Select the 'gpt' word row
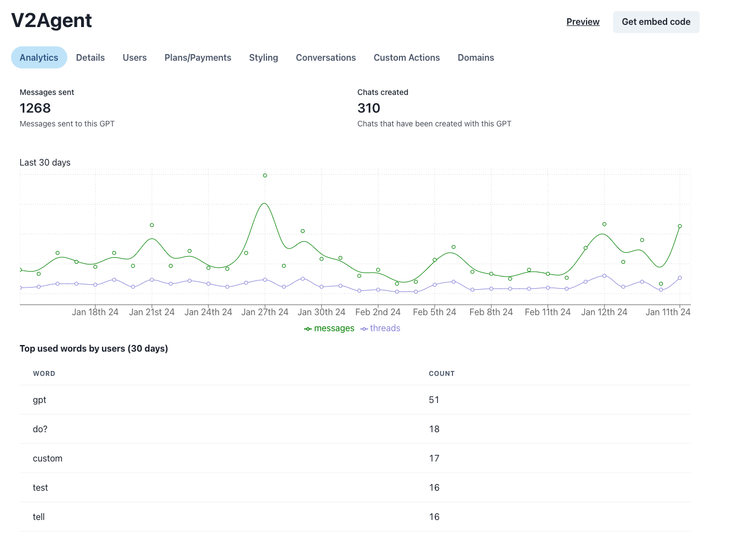Screen dimensions: 756x536 click(x=355, y=400)
